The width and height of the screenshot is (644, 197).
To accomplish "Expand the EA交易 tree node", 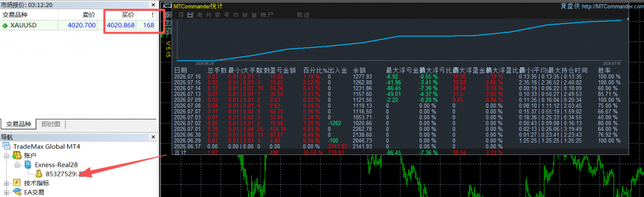I will 6,192.
